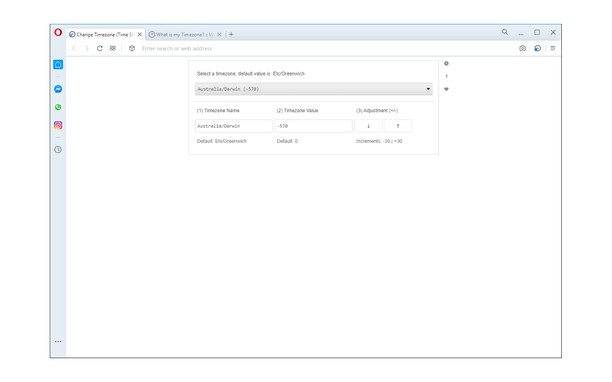Image resolution: width=612 pixels, height=382 pixels.
Task: Click the heart support icon
Action: point(447,89)
